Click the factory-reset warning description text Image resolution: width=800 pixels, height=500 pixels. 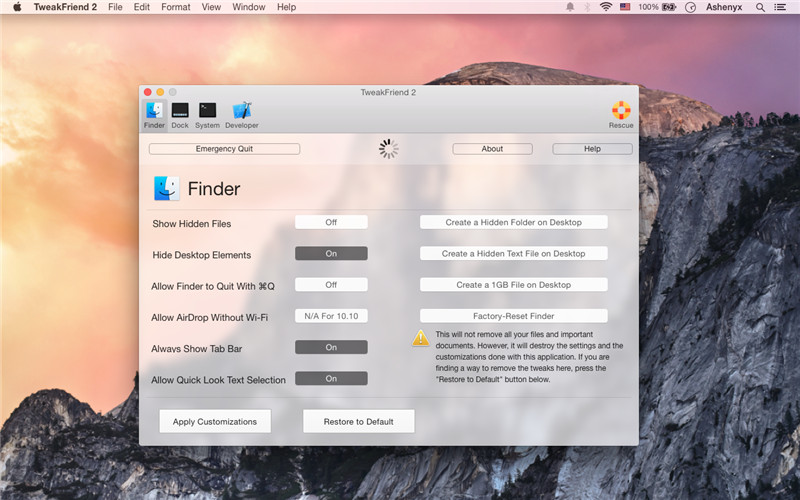pyautogui.click(x=529, y=357)
